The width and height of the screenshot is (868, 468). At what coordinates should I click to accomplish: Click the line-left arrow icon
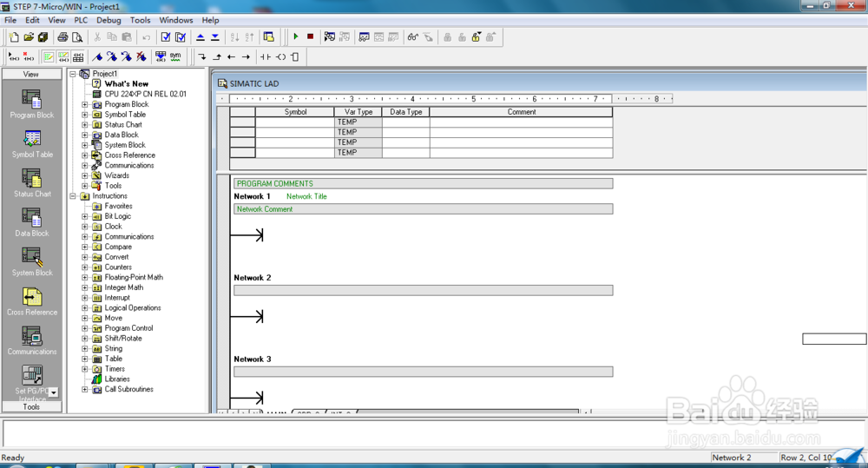click(x=232, y=56)
